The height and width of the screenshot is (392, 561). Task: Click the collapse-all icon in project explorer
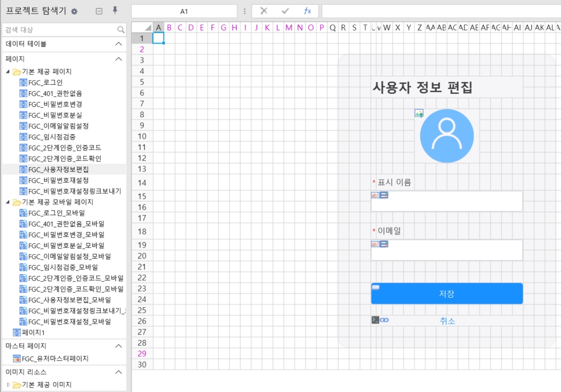[98, 11]
